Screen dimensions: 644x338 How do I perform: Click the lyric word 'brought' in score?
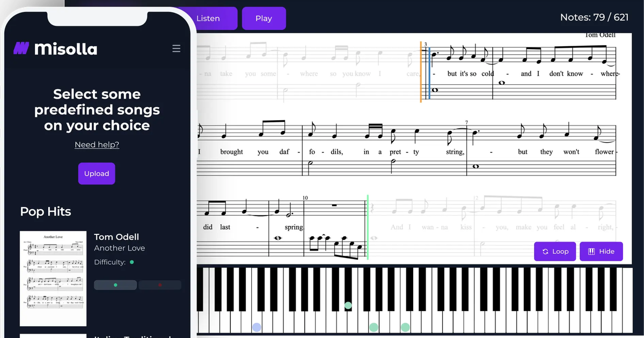click(231, 152)
